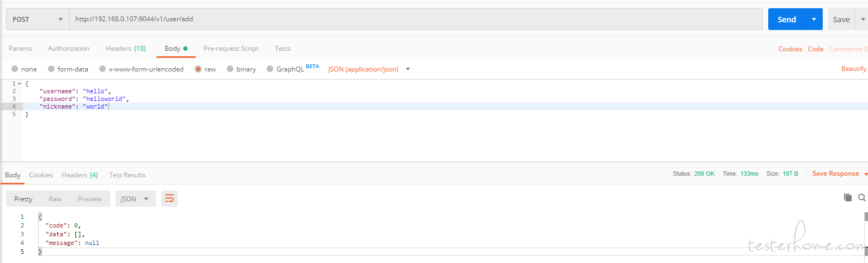Open the Cookies link on the right

coord(790,49)
